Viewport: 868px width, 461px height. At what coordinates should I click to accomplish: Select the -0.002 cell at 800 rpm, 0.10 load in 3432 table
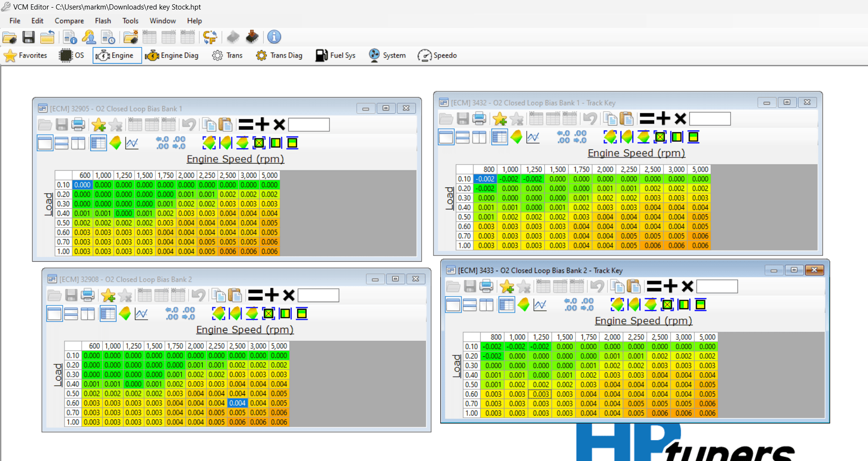point(485,179)
